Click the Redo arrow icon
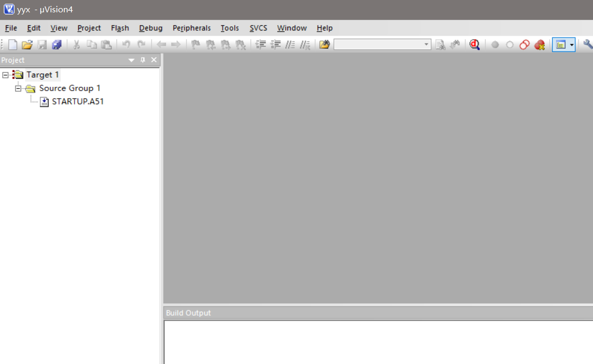The height and width of the screenshot is (364, 593). point(141,44)
